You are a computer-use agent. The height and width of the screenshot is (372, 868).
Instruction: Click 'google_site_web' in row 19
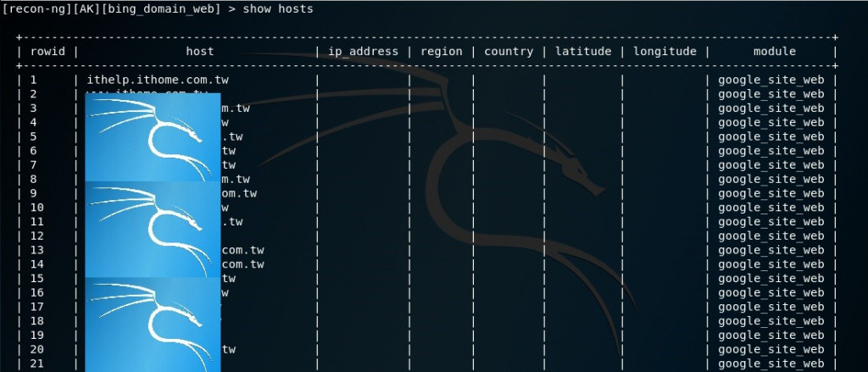point(771,335)
